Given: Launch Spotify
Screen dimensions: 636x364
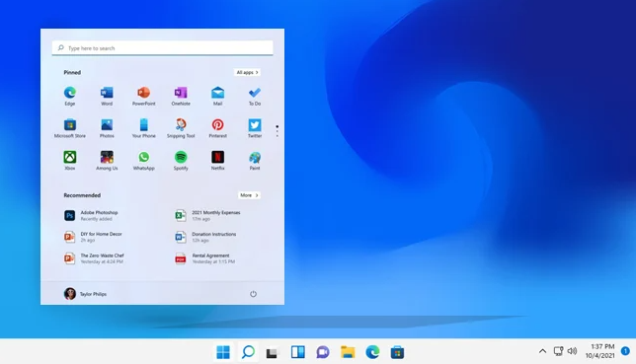Looking at the screenshot, I should [x=181, y=160].
